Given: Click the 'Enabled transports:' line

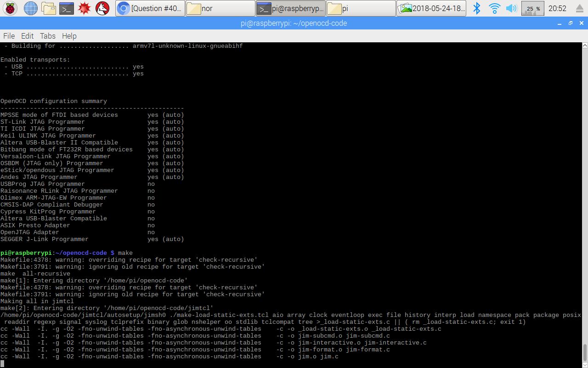Looking at the screenshot, I should [35, 60].
